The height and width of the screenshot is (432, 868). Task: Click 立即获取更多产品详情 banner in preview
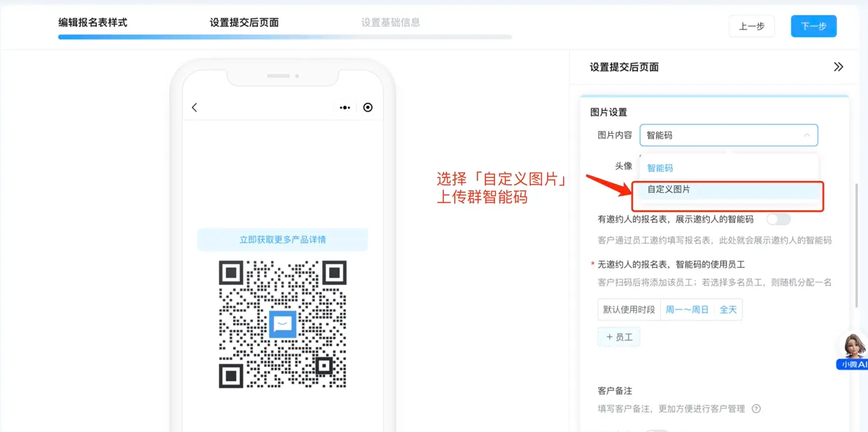pyautogui.click(x=283, y=239)
